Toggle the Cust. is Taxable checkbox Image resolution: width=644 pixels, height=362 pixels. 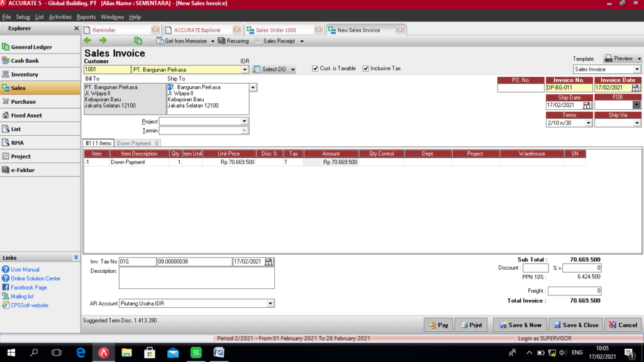click(315, 69)
